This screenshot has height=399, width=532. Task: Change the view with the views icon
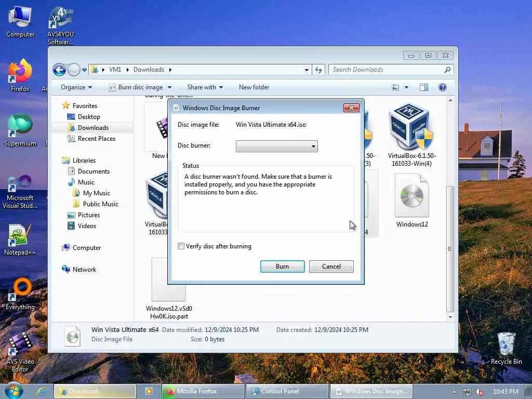(x=395, y=87)
